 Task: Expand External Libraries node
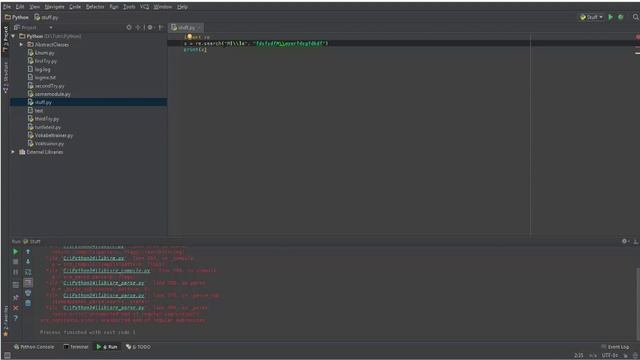tap(13, 152)
